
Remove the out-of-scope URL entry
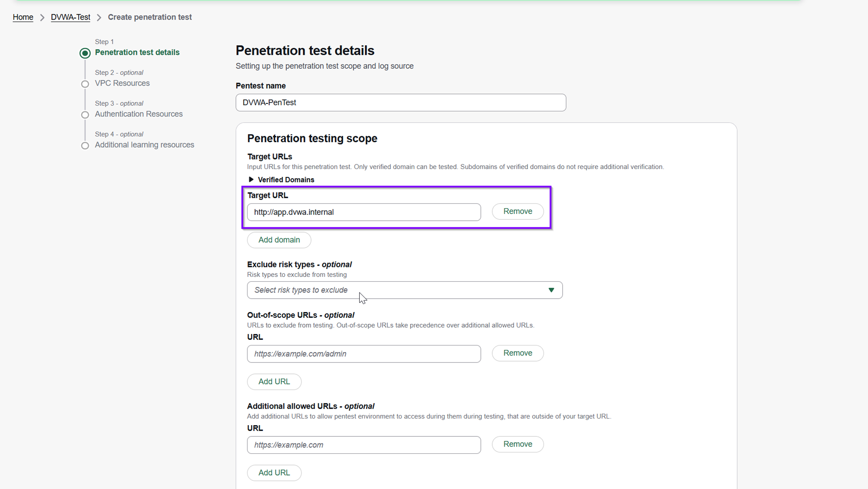point(517,353)
